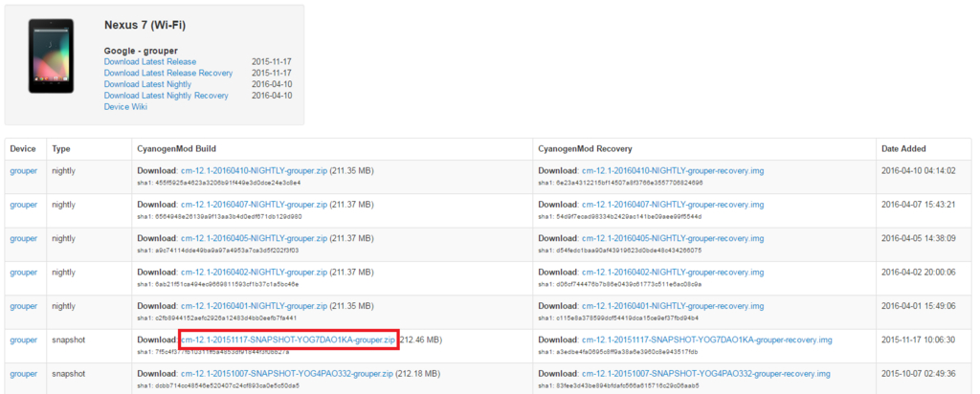Download cm-12.1-20151007-SNAPSHOT-YOG4PAO332-grouper-recovery.img

705,374
